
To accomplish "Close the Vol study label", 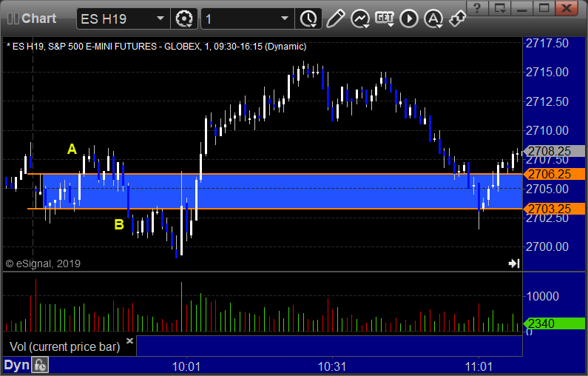I will click(x=129, y=340).
